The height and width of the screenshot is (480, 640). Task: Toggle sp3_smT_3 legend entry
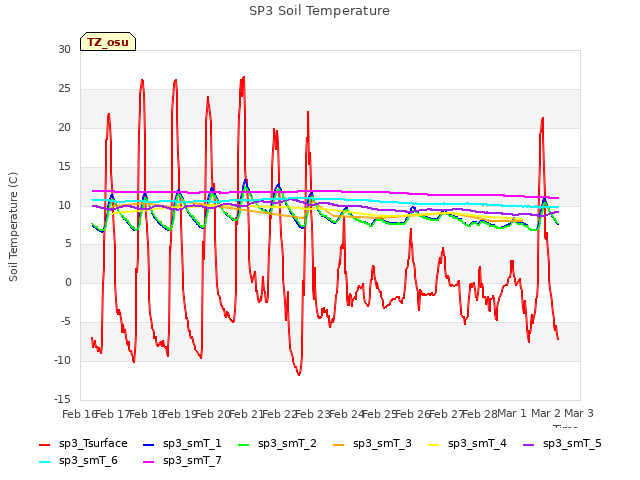pyautogui.click(x=372, y=443)
